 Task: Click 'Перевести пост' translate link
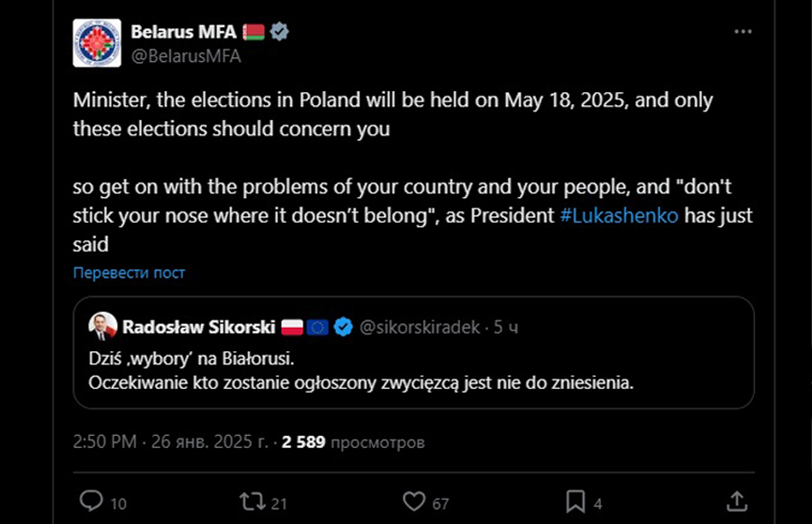(130, 272)
